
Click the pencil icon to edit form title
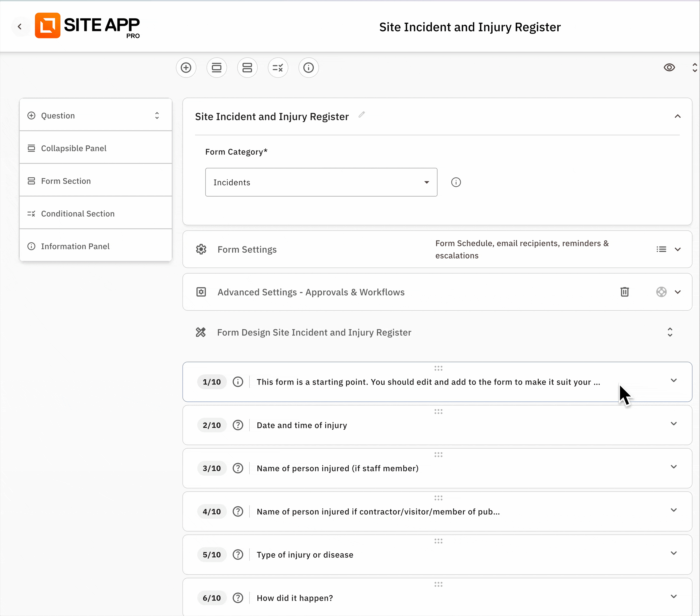pyautogui.click(x=362, y=115)
